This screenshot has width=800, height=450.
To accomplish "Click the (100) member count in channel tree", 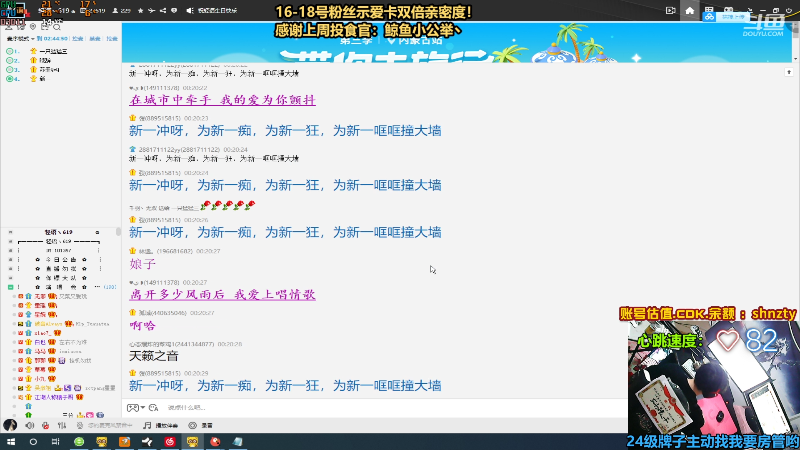I will tap(110, 287).
